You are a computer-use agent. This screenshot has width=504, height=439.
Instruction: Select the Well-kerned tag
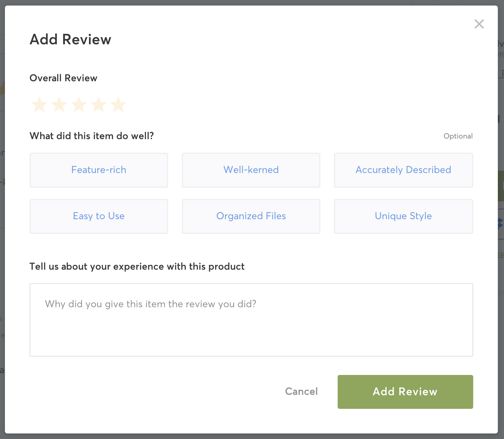pyautogui.click(x=251, y=170)
